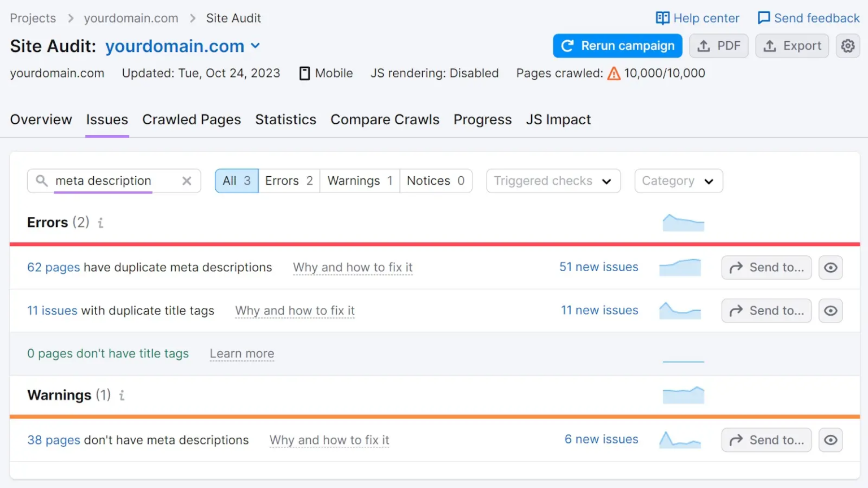Click the Send feedback icon

point(764,18)
